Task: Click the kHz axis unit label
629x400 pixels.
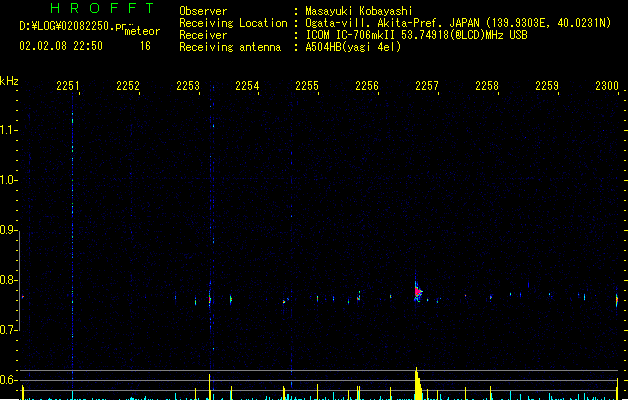Action: pos(9,81)
